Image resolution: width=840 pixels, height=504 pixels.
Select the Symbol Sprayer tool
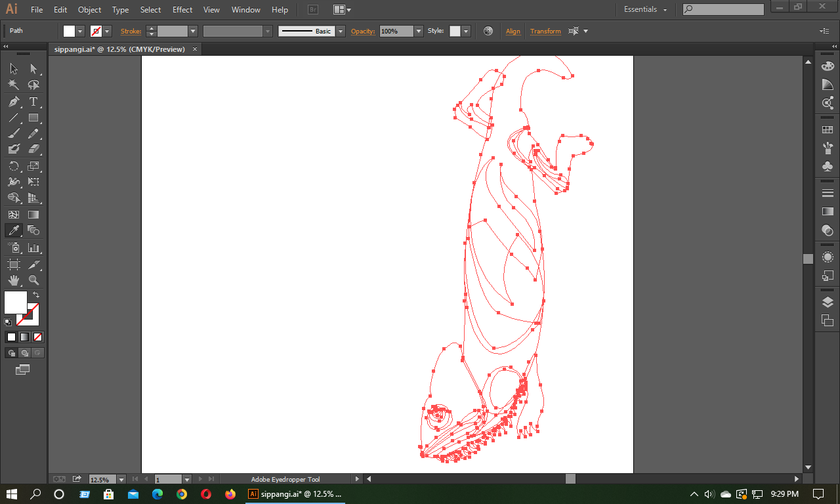pos(14,248)
